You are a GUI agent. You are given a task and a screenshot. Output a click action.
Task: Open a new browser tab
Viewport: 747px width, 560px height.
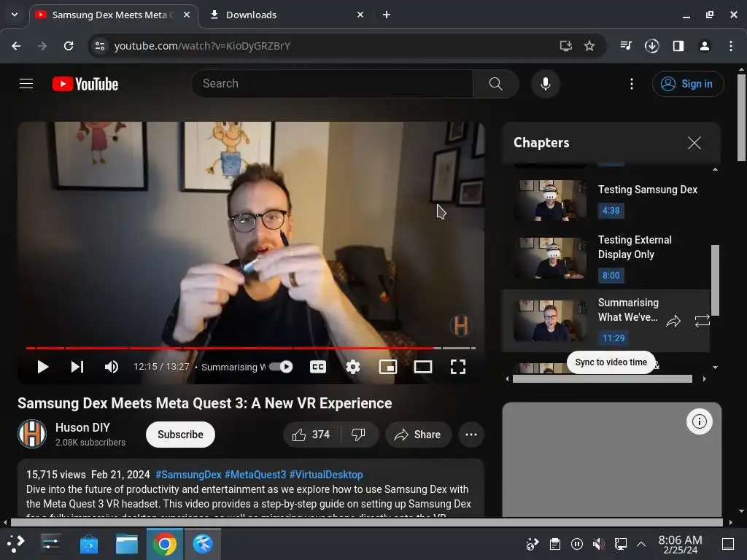pos(387,15)
